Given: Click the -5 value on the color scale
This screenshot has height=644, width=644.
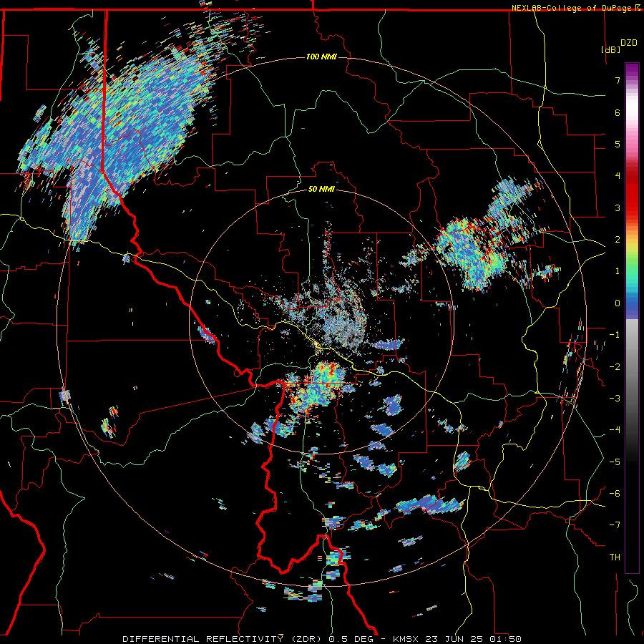Looking at the screenshot, I should (615, 462).
